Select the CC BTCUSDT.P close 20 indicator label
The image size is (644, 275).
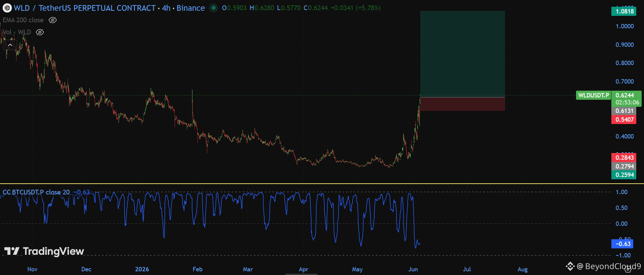click(x=36, y=192)
